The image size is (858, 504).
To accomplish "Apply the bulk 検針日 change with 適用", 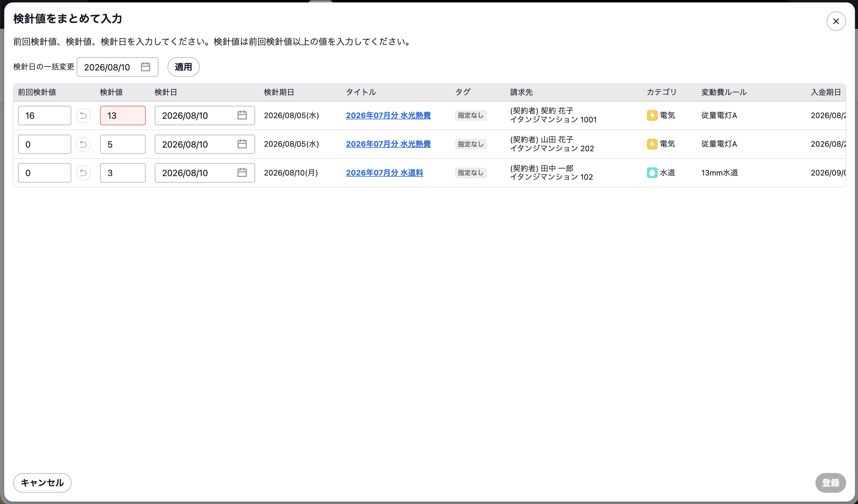I will coord(184,67).
